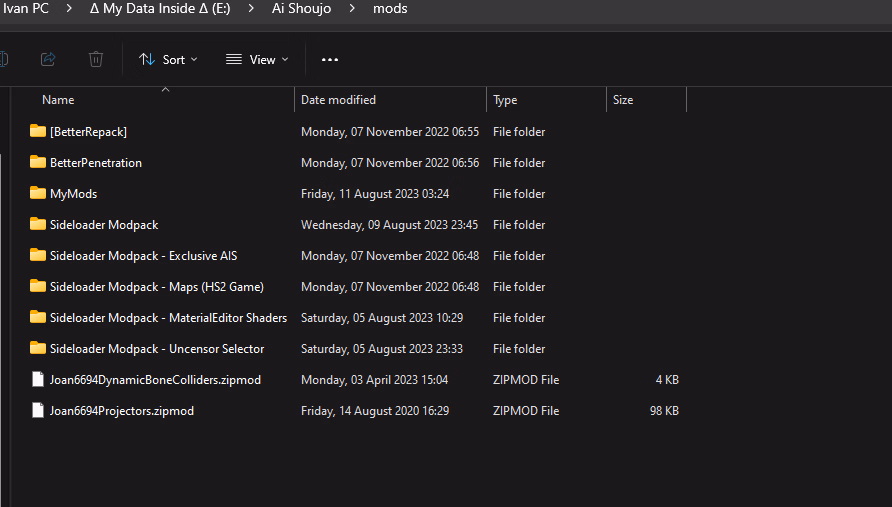Click the MyMods folder icon
This screenshot has width=892, height=507.
38,193
